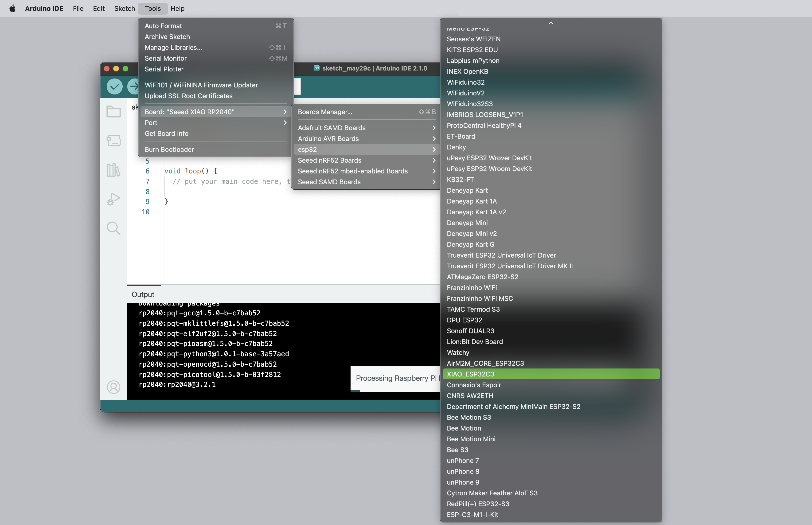Select Lion:Bit Dev Board
The height and width of the screenshot is (525, 812).
point(551,342)
